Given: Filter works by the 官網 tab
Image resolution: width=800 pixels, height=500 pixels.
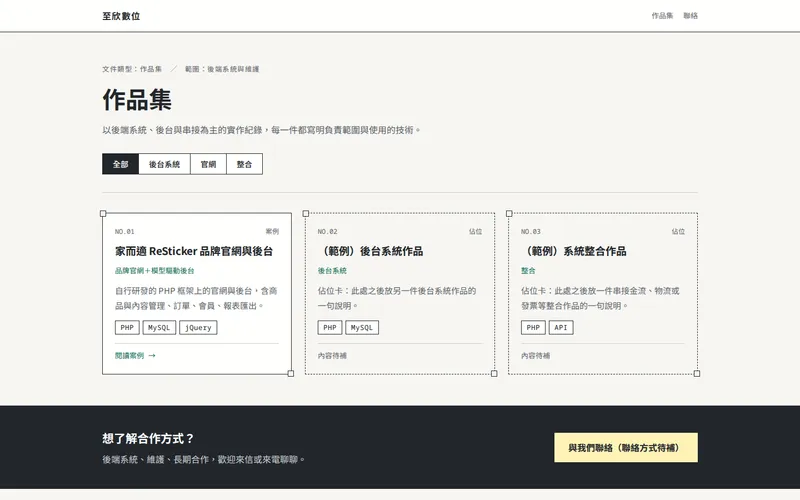Looking at the screenshot, I should (208, 164).
